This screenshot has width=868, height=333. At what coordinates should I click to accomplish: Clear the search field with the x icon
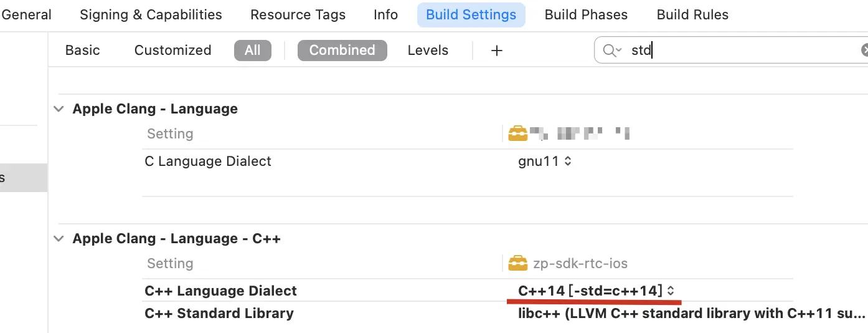tap(864, 51)
